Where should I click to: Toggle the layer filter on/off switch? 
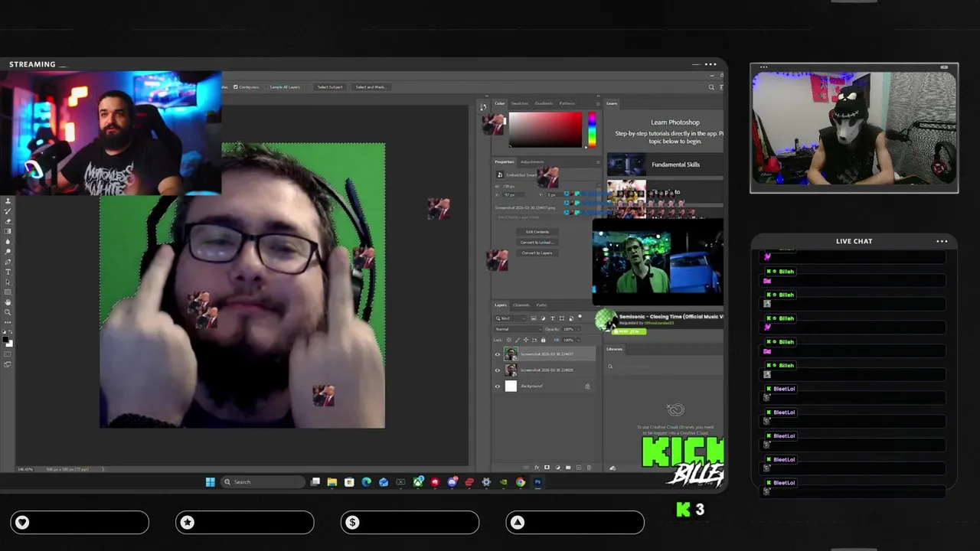click(x=580, y=316)
